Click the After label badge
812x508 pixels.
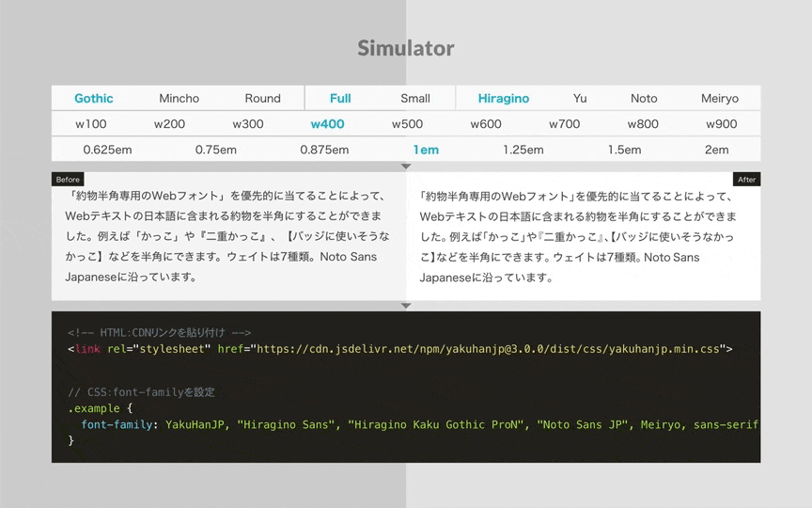746,180
